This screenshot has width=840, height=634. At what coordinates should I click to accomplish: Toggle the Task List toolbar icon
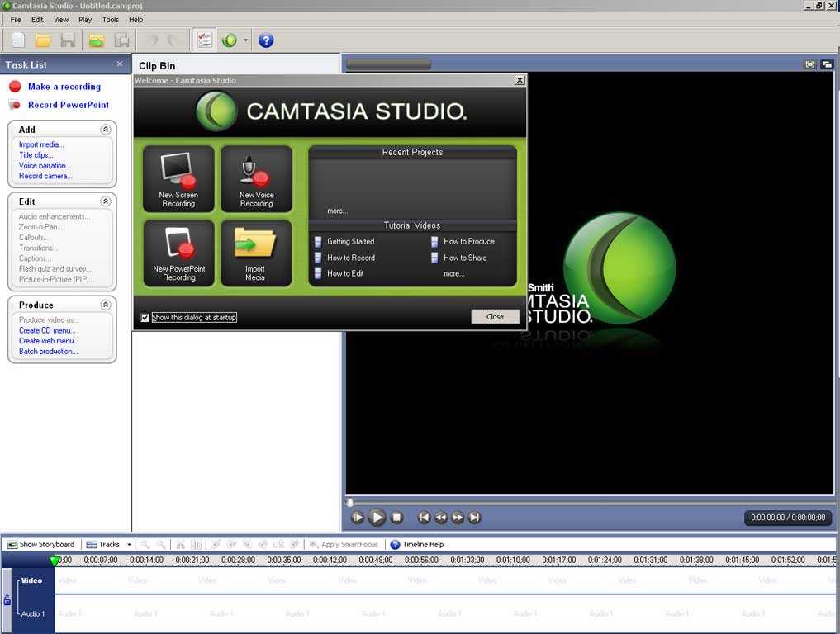205,40
